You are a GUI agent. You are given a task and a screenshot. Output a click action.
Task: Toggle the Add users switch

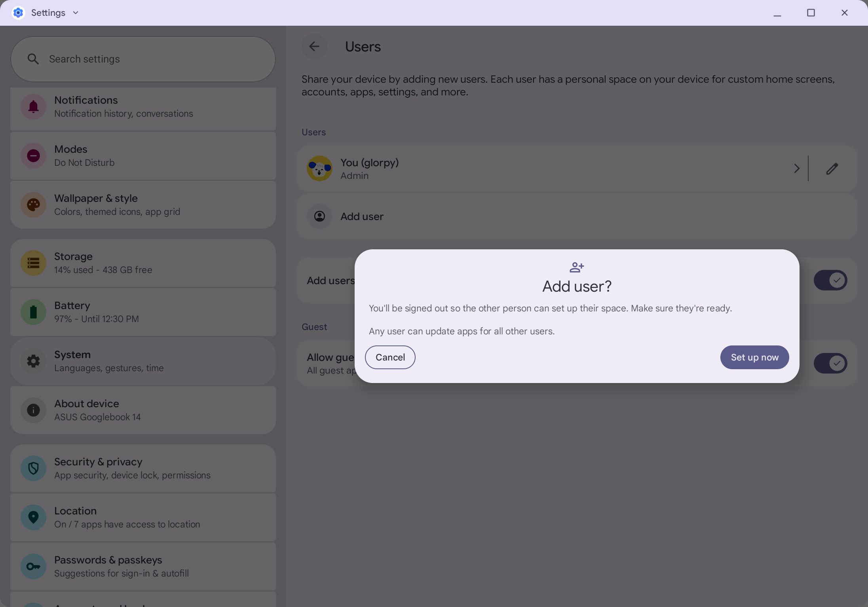[830, 280]
